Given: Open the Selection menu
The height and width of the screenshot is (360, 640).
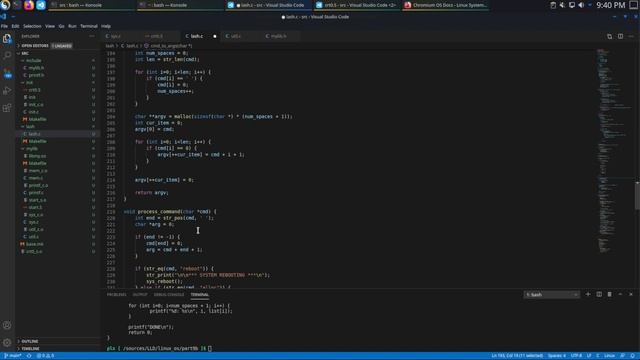Looking at the screenshot, I should click(32, 26).
